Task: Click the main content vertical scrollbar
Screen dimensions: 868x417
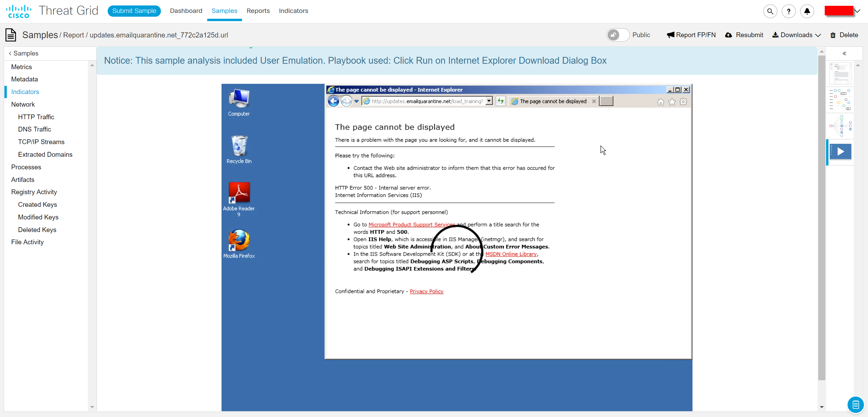Action: (822, 218)
